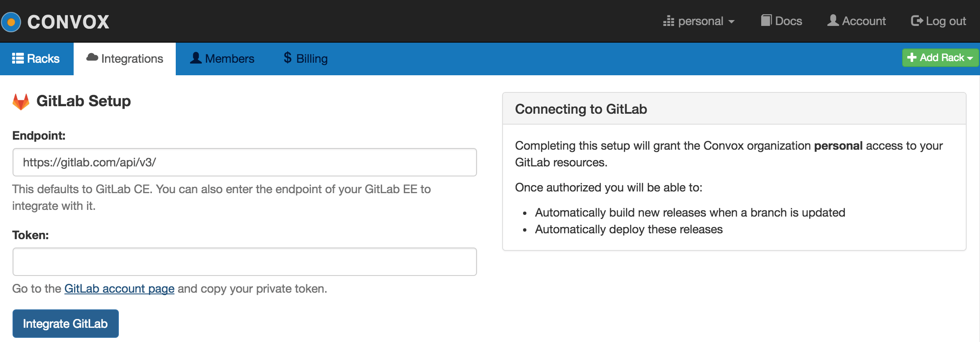Click the Members person icon
The width and height of the screenshot is (980, 342).
(x=196, y=58)
